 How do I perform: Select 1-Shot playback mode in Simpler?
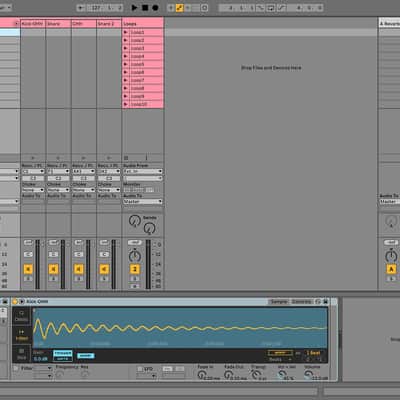point(21,335)
